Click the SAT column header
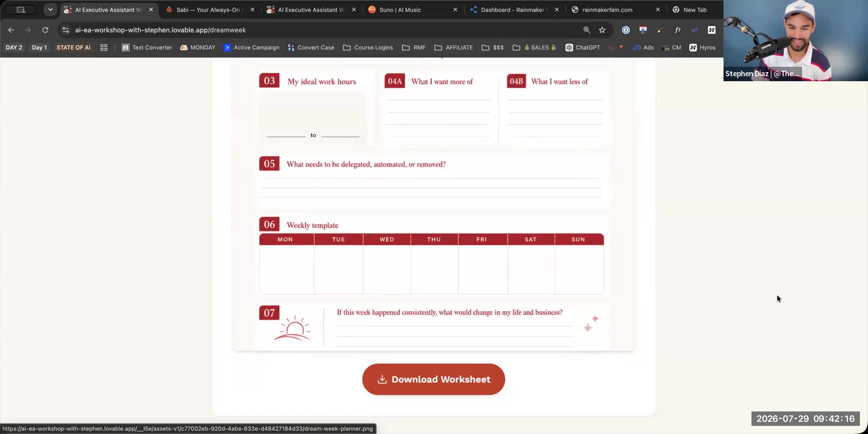The height and width of the screenshot is (434, 868). pyautogui.click(x=531, y=240)
